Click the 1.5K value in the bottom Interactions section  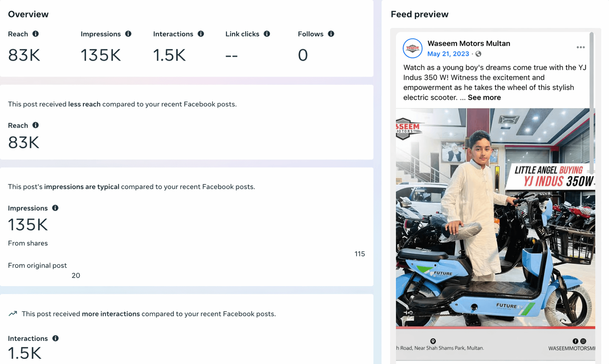pyautogui.click(x=24, y=353)
